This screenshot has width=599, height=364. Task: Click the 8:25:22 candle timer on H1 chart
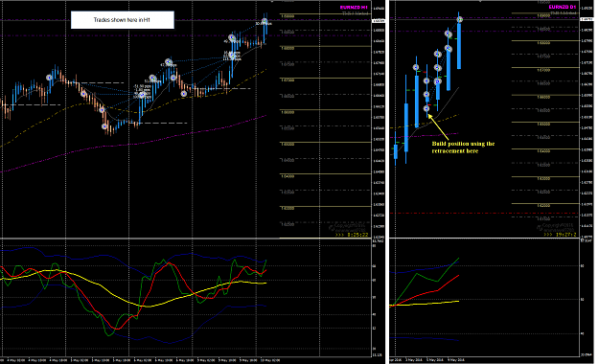point(352,235)
